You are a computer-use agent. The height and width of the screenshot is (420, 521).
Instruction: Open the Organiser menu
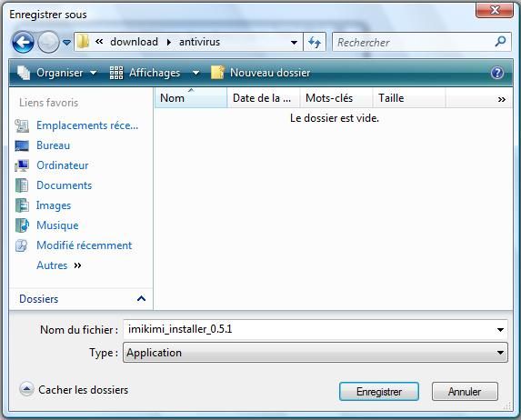56,73
